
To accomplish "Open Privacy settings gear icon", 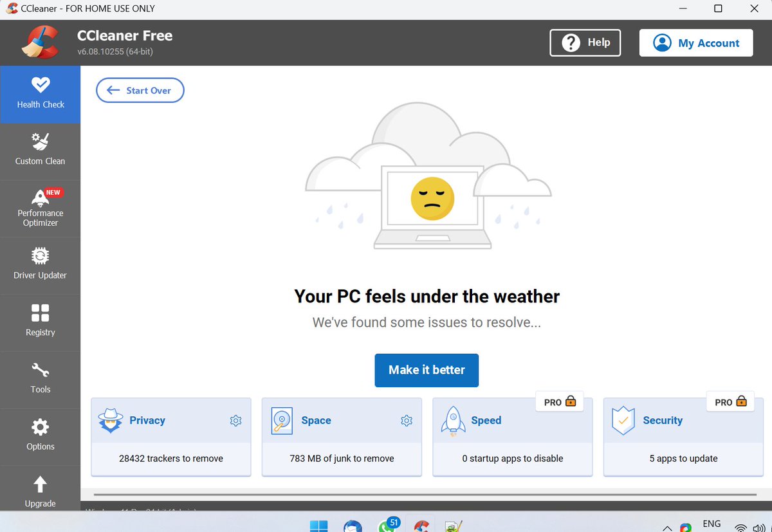I will click(x=235, y=421).
